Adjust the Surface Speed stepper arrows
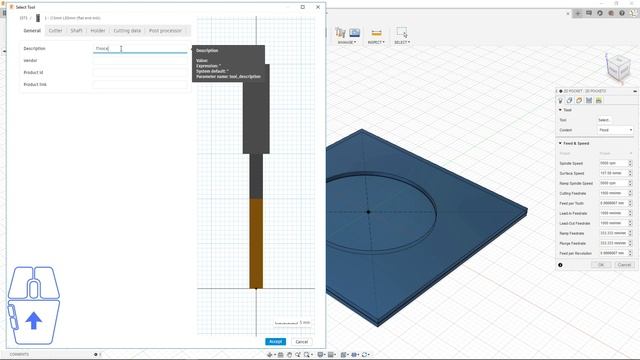The image size is (640, 360). click(630, 173)
